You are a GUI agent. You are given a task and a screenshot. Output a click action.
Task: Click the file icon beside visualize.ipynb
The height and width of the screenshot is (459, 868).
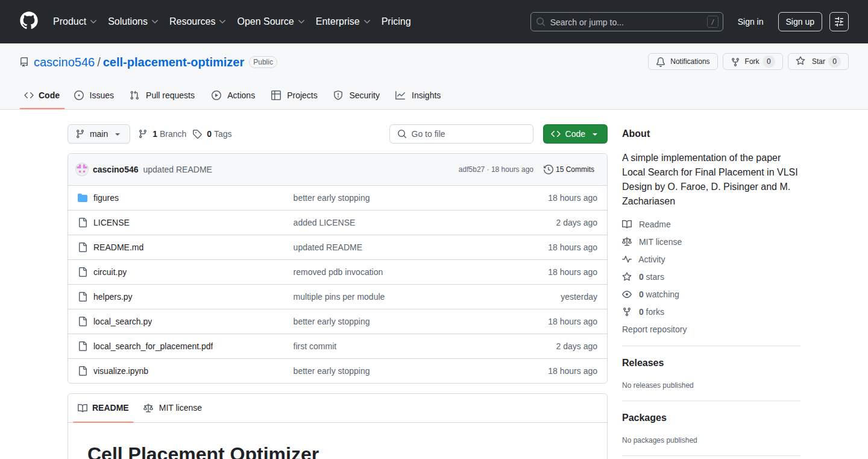83,371
